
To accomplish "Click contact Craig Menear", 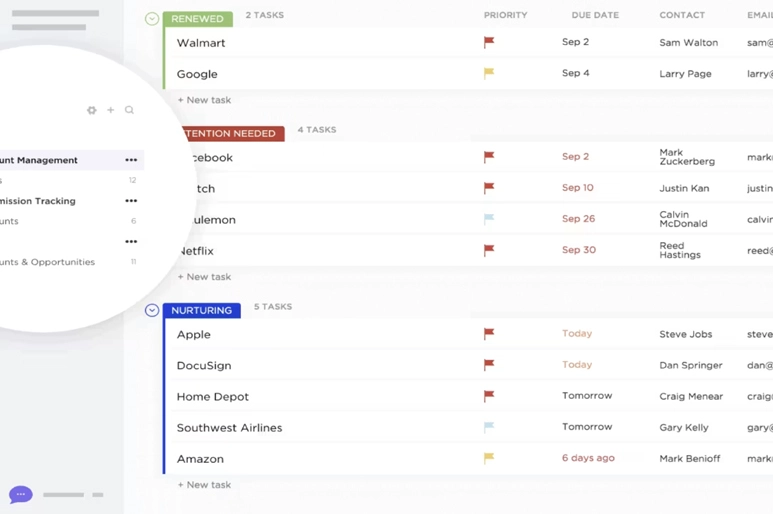I will coord(691,396).
